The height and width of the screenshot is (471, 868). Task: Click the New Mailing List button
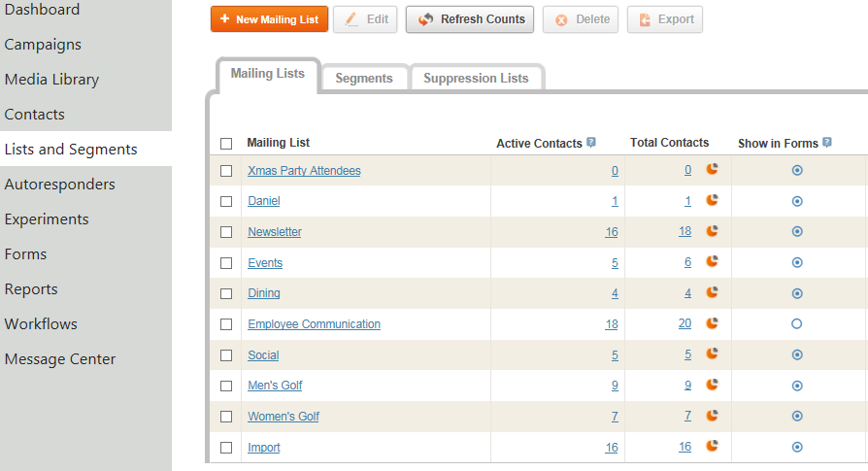[269, 19]
